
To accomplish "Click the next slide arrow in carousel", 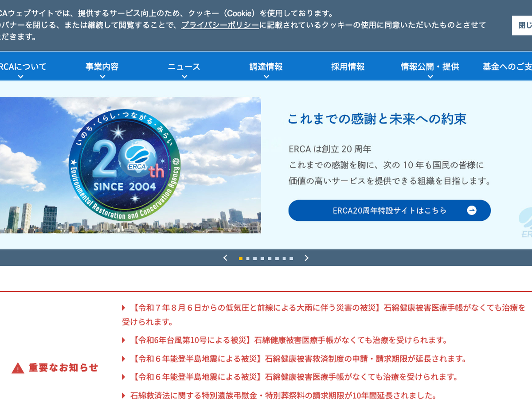I will 306,258.
